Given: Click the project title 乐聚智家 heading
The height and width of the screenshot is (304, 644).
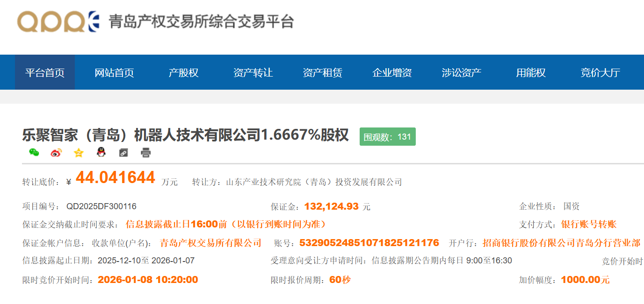Looking at the screenshot, I should tap(185, 135).
